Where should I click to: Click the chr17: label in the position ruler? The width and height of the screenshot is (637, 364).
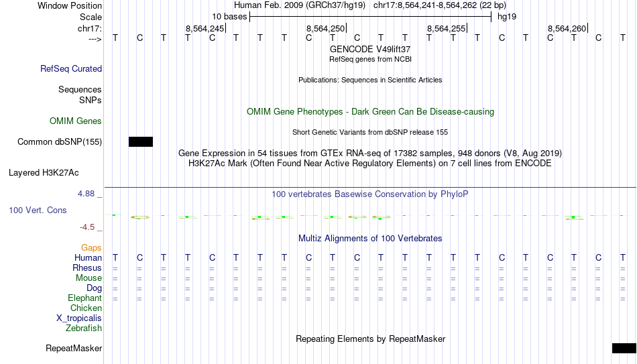point(90,28)
